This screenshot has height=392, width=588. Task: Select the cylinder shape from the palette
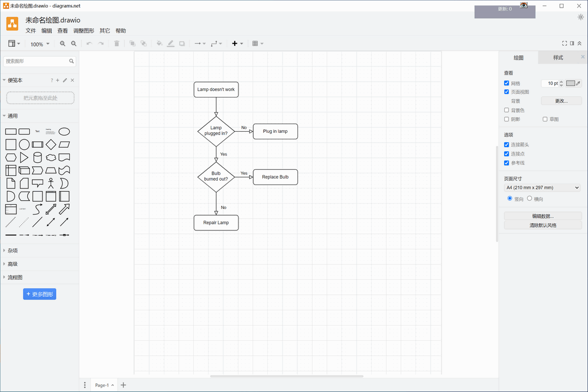38,158
